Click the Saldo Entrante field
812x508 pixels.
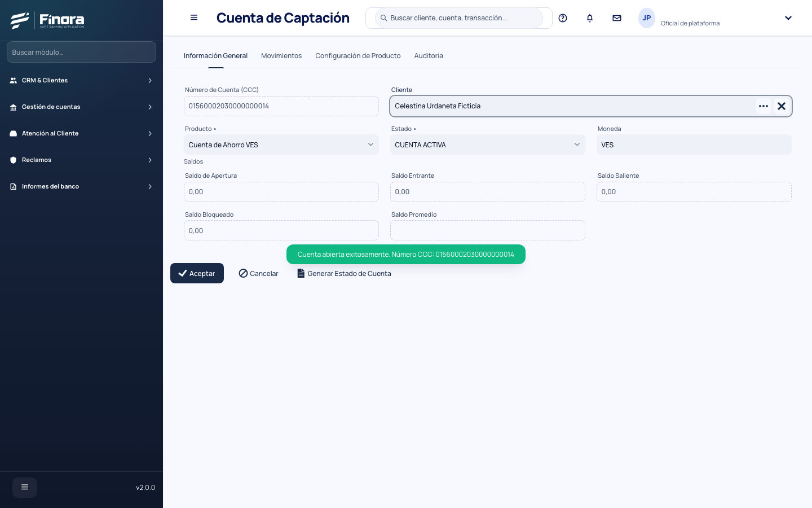(488, 192)
